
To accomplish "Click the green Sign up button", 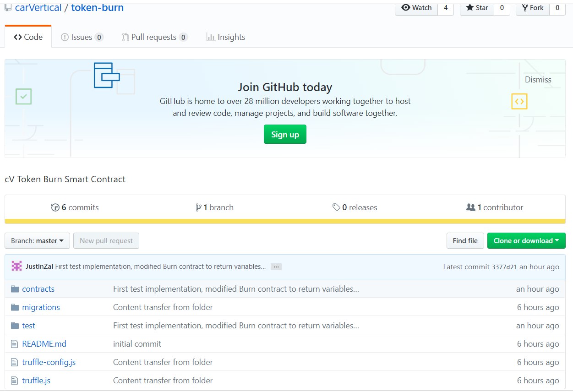I will tap(285, 134).
